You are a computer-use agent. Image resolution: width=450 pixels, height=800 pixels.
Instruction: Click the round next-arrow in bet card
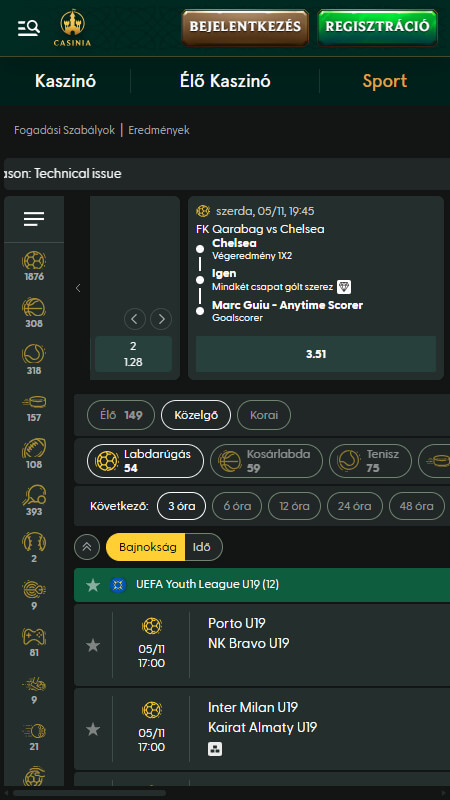click(x=161, y=319)
